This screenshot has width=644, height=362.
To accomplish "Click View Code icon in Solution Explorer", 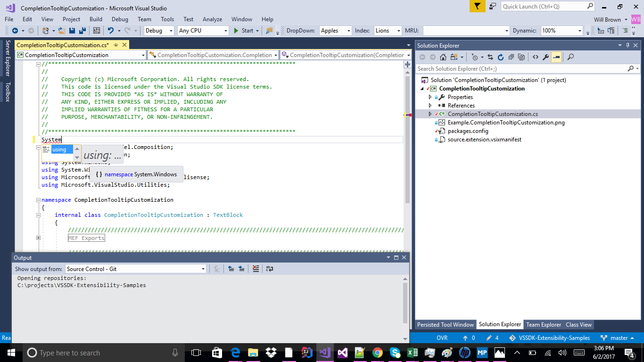I will (536, 57).
